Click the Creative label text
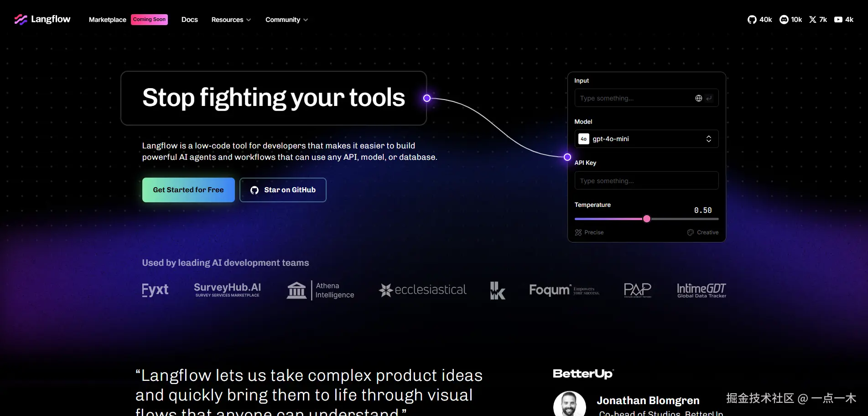The height and width of the screenshot is (416, 868). [707, 232]
